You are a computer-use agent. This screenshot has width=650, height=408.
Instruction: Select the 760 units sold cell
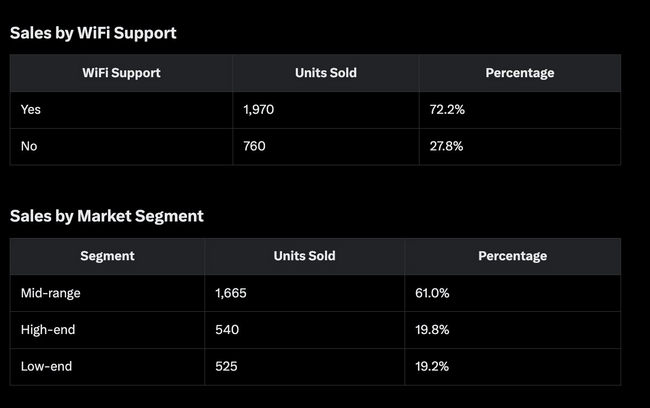[255, 146]
